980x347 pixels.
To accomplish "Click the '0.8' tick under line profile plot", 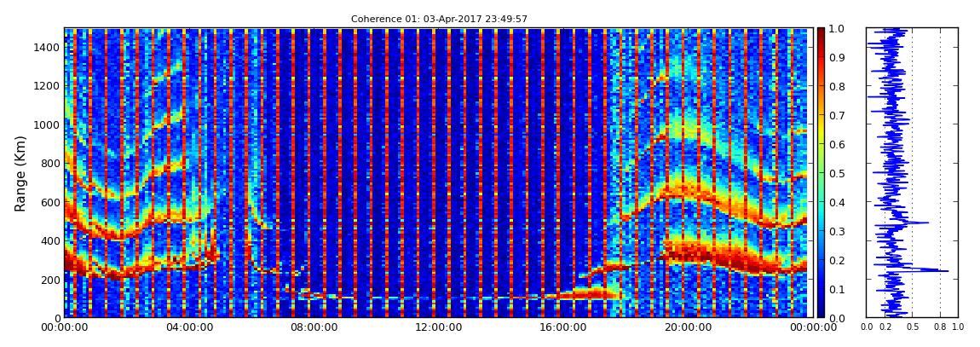I will pos(940,327).
